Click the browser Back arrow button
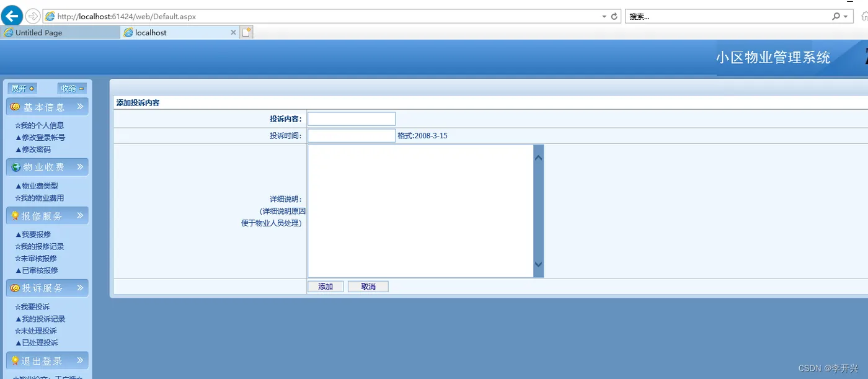The height and width of the screenshot is (379, 868). click(x=12, y=16)
